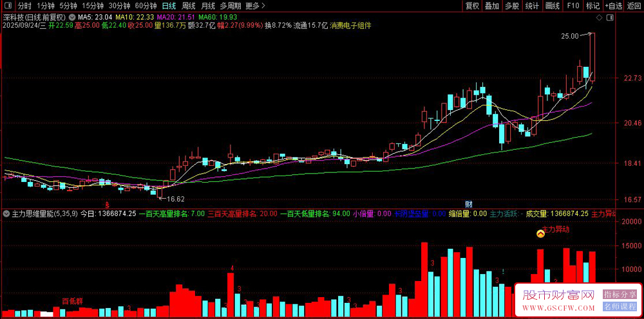Open the 统计 statistics tool
Screen dimensions: 644x319
click(533, 6)
